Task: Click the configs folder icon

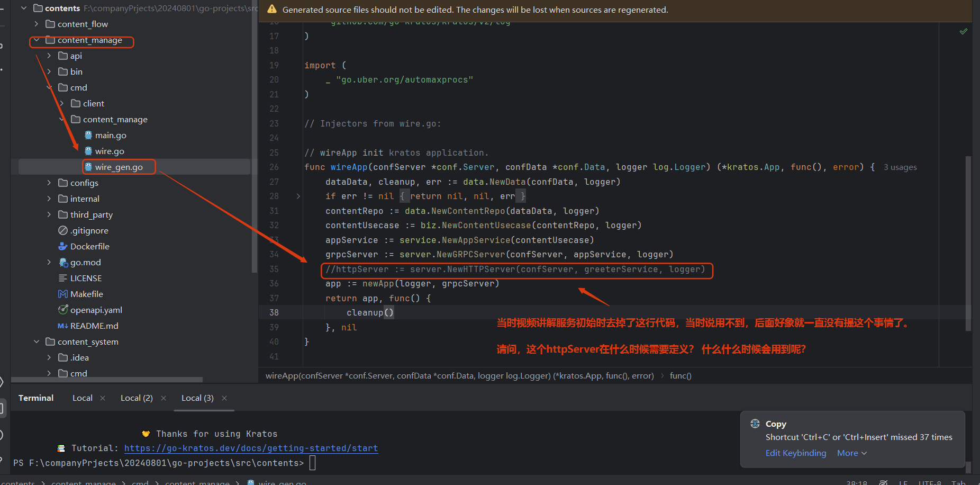Action: coord(63,183)
